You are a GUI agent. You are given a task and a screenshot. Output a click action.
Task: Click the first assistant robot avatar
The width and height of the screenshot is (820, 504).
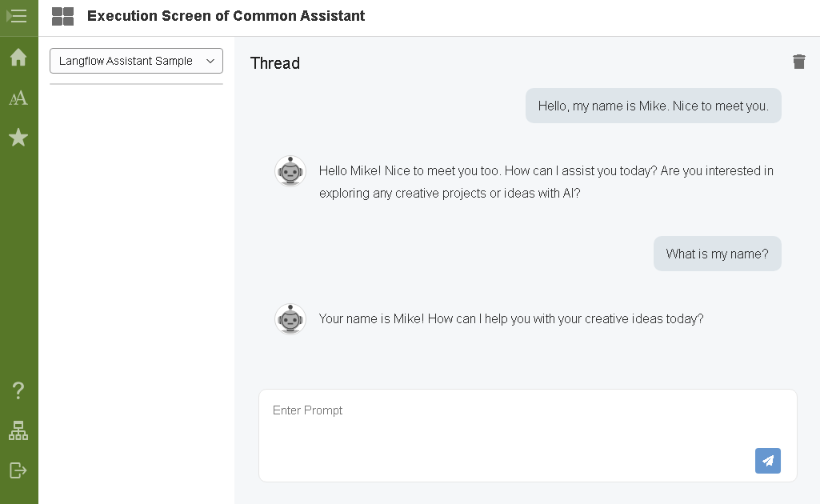[x=290, y=171]
